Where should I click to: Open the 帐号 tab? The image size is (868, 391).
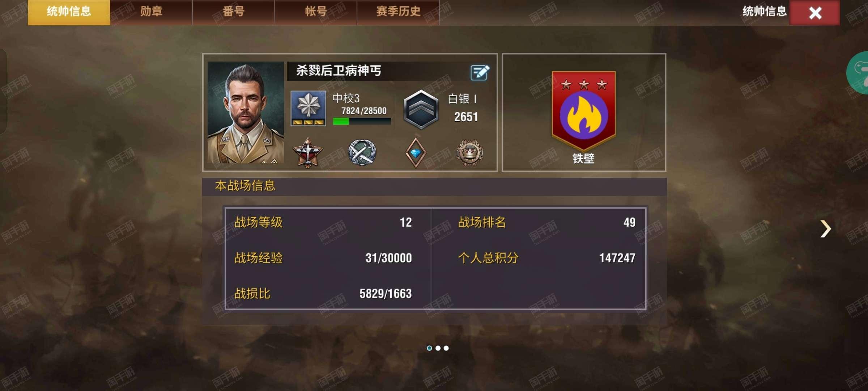click(316, 12)
